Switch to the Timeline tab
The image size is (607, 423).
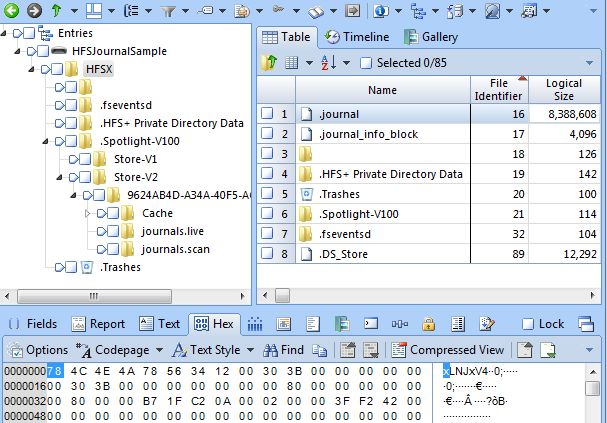click(x=357, y=37)
